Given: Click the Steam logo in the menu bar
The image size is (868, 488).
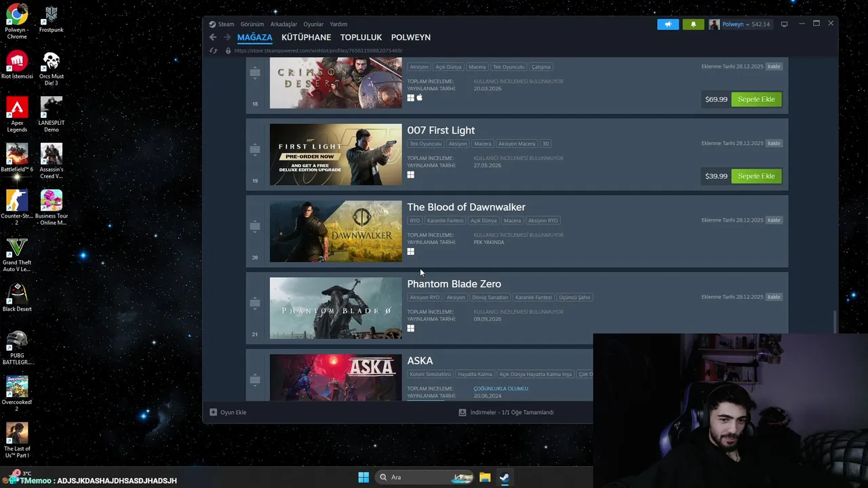Looking at the screenshot, I should click(212, 24).
